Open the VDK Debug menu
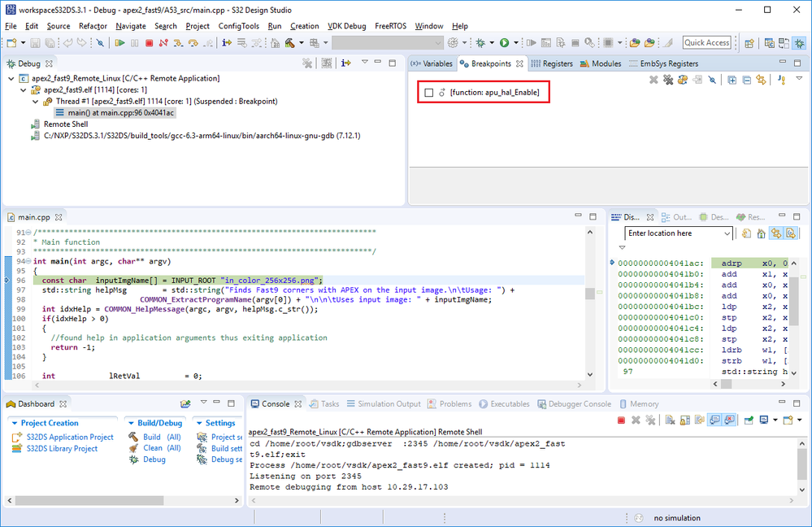This screenshot has height=527, width=812. click(346, 26)
